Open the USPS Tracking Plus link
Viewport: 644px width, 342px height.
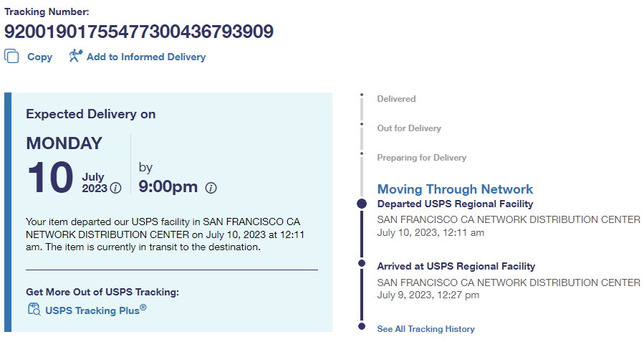point(95,310)
